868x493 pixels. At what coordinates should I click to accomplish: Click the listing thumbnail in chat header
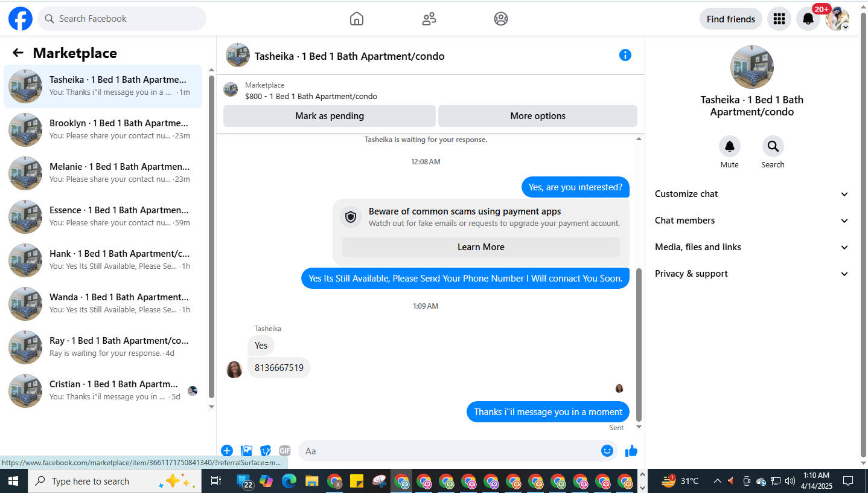pyautogui.click(x=238, y=55)
